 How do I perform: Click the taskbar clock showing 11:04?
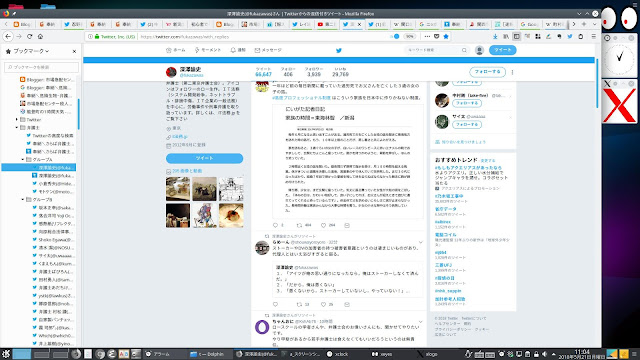pos(582,354)
